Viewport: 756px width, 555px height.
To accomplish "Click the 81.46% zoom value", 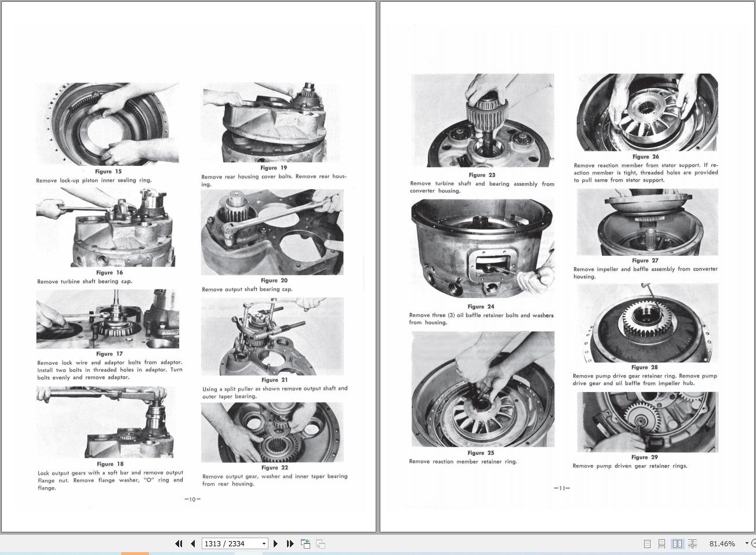I will [722, 543].
